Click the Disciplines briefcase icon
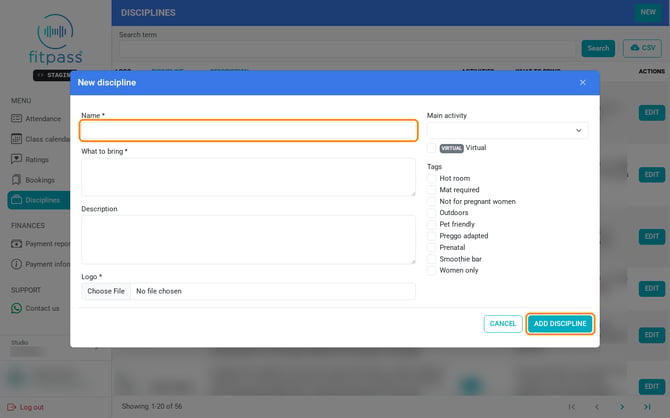Viewport: 670px width, 418px height. click(16, 200)
